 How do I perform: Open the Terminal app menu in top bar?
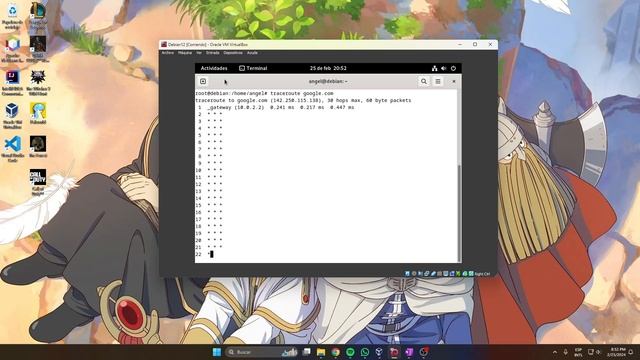click(253, 68)
